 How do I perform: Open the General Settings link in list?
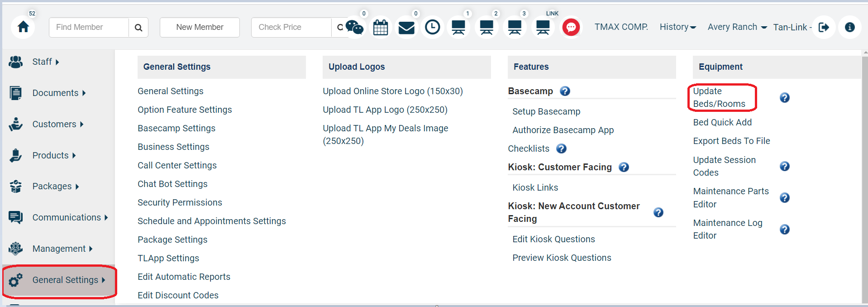[171, 91]
